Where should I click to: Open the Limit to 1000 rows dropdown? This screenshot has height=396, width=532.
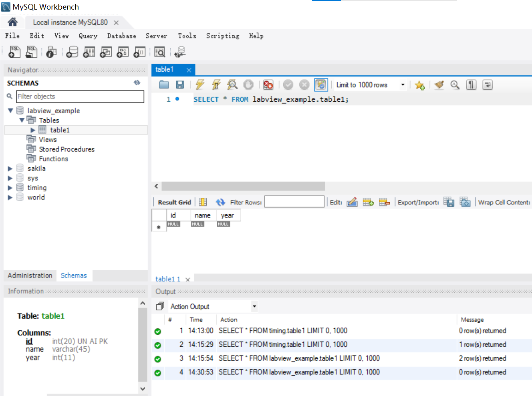point(403,84)
